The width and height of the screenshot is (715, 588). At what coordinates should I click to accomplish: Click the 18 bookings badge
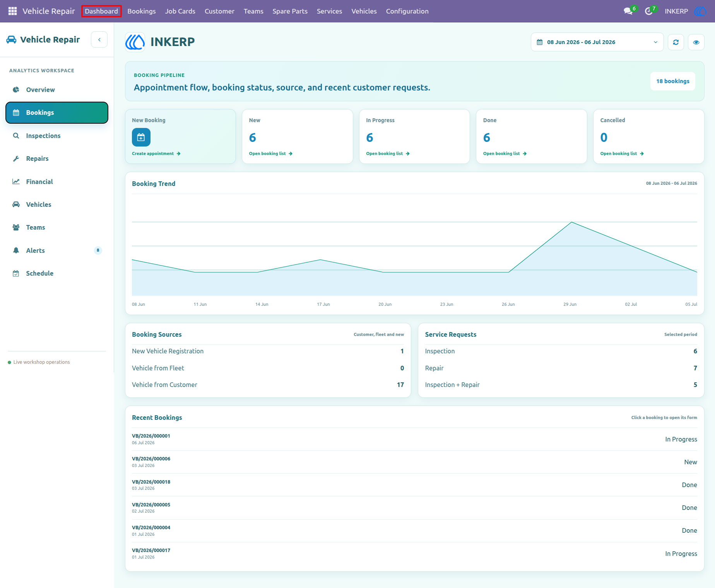point(673,81)
